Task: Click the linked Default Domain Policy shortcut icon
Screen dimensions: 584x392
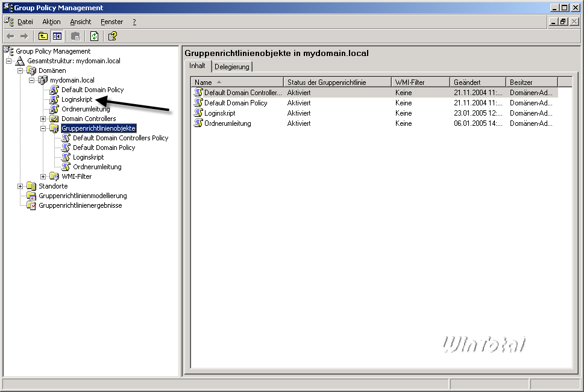Action: (54, 90)
